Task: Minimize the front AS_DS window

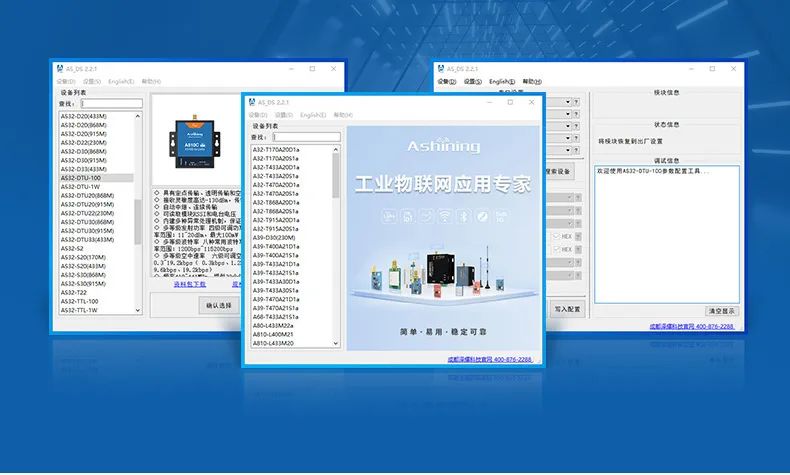Action: [489, 102]
